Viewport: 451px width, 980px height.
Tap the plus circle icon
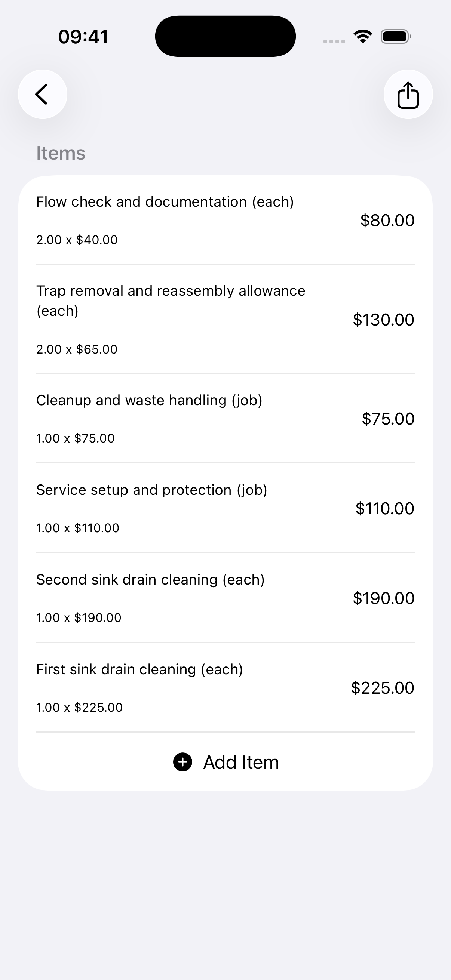coord(183,762)
